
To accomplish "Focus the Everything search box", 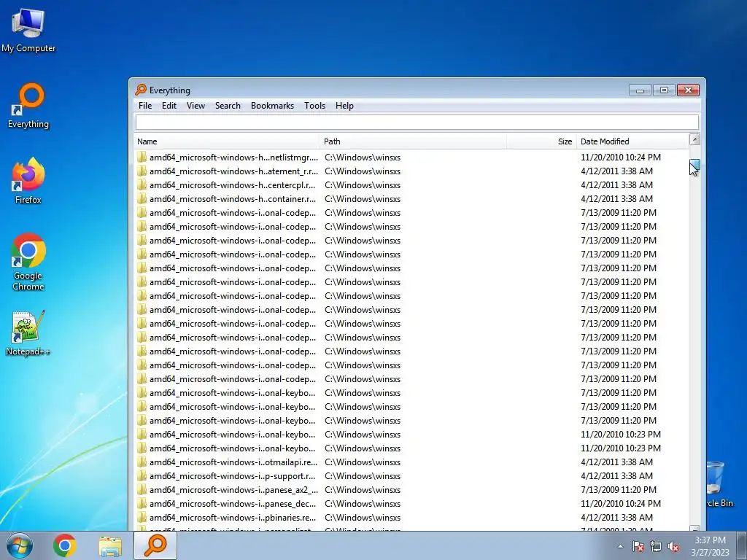I will [417, 122].
